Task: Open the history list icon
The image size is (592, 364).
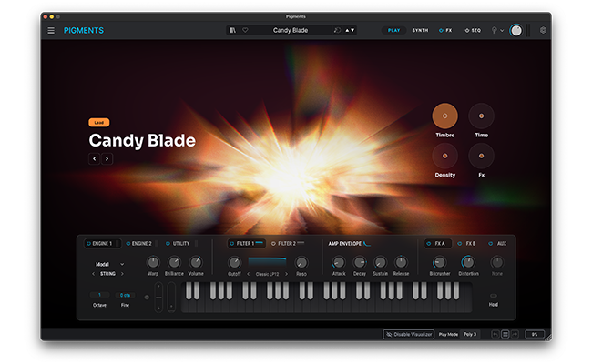Action: tap(505, 334)
